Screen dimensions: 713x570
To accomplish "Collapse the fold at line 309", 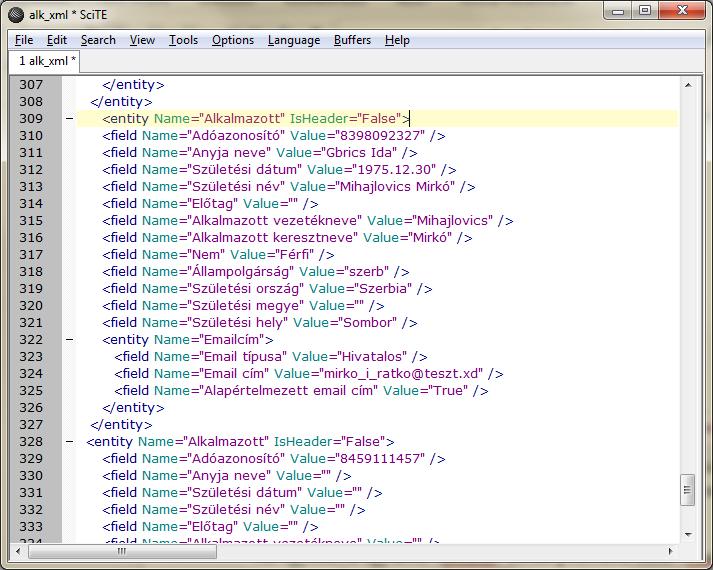I will [x=69, y=119].
